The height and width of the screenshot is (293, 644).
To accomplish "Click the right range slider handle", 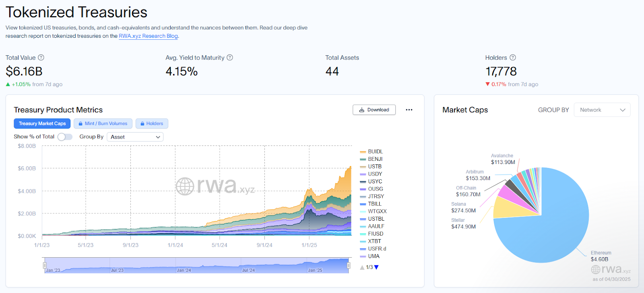I will tap(349, 265).
